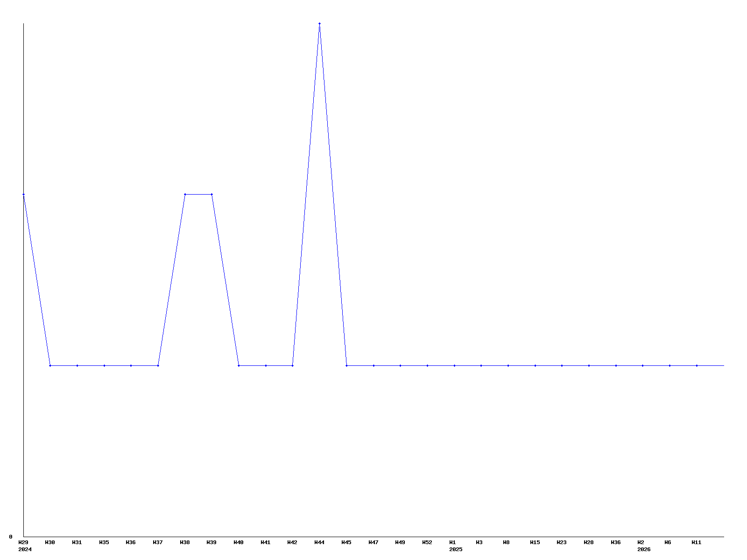Image resolution: width=747 pixels, height=560 pixels.
Task: Click the 2025 year label
Action: click(x=456, y=549)
